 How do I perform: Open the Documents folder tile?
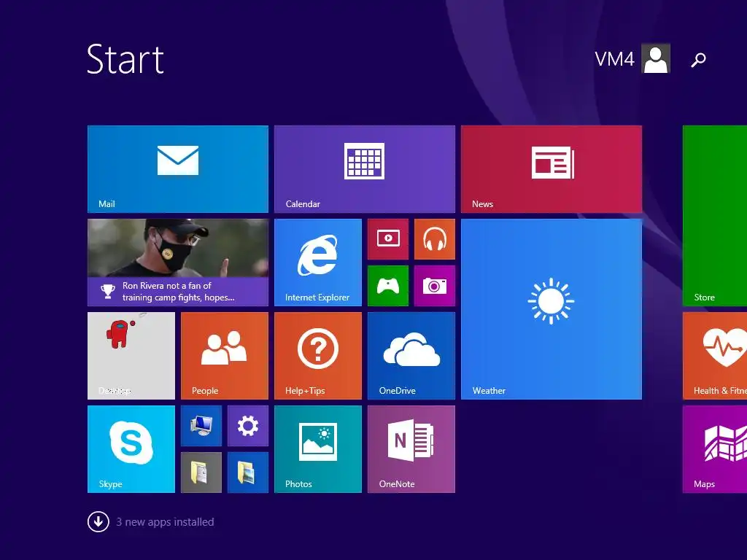201,472
